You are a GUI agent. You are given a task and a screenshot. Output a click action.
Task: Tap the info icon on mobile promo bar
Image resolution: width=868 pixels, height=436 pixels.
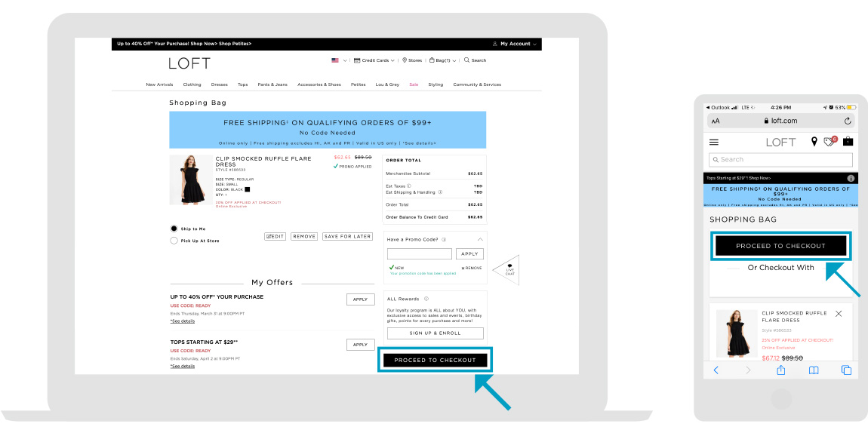[x=851, y=178]
